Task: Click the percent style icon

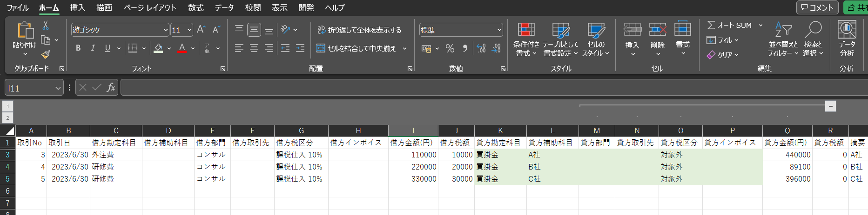Action: coord(450,48)
